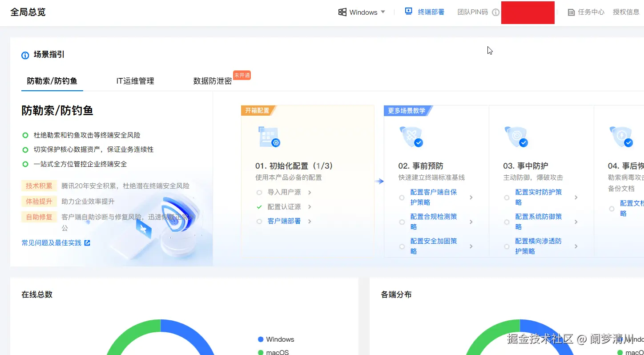Select the 防勒索/防钓鱼 tab
Viewport: 644px width, 355px height.
52,81
